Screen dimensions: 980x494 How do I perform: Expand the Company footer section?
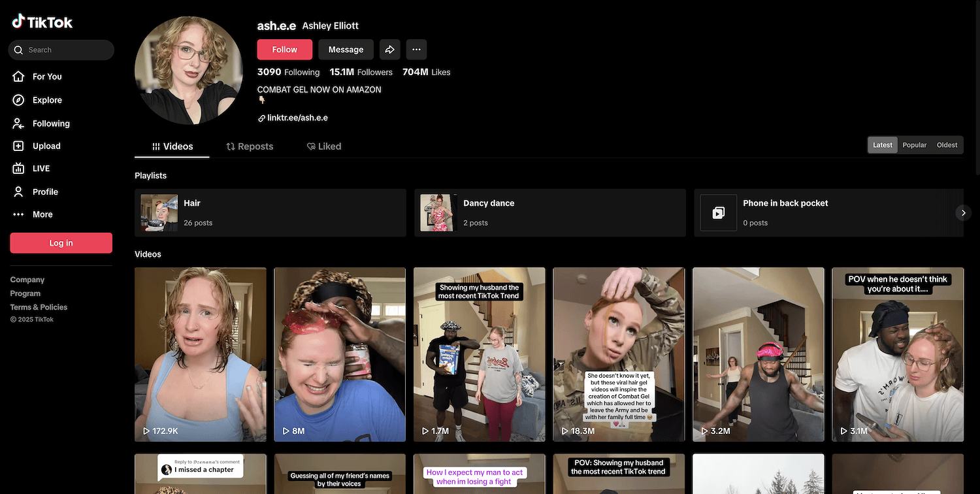pyautogui.click(x=27, y=280)
